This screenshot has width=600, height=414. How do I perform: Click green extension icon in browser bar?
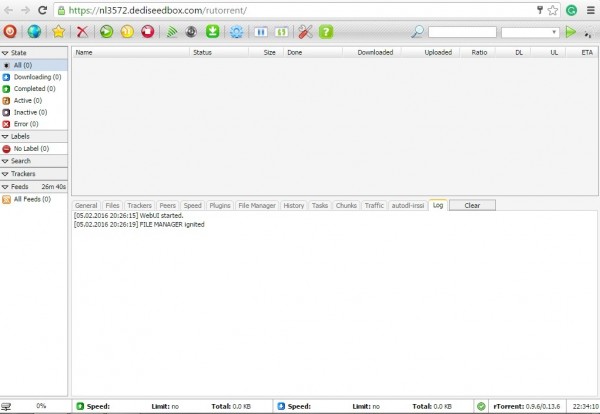point(572,10)
